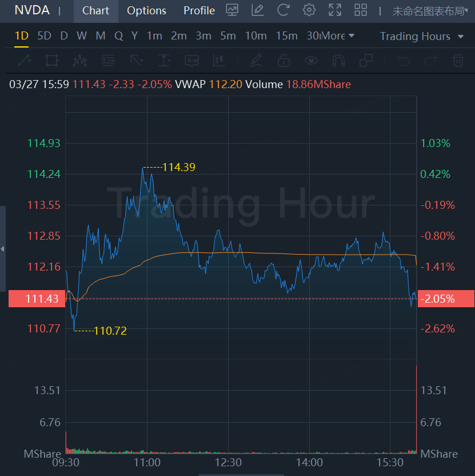
Task: Toggle drawings visibility with the eye icon
Action: (x=311, y=61)
